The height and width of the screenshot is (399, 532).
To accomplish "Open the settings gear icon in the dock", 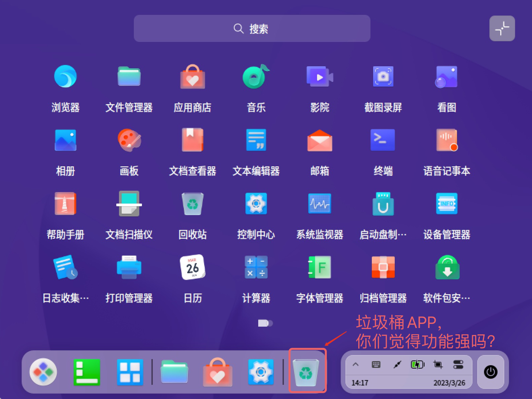I will (x=261, y=372).
